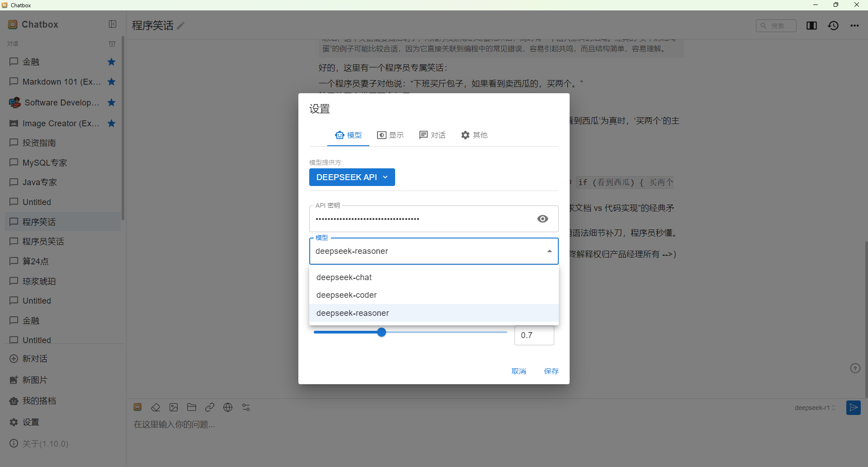The height and width of the screenshot is (467, 868).
Task: Attach a file via folder icon
Action: (x=192, y=408)
